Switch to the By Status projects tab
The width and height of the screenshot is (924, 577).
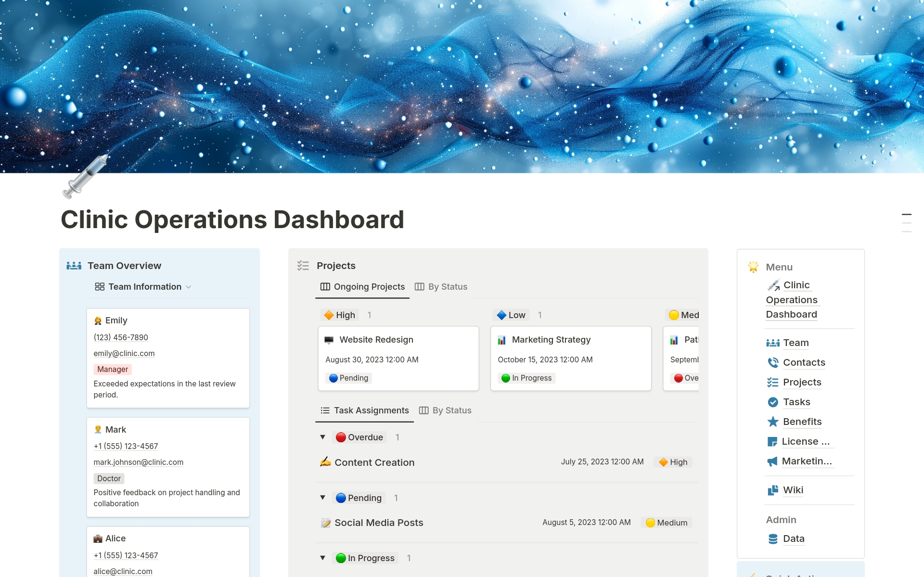click(x=441, y=286)
